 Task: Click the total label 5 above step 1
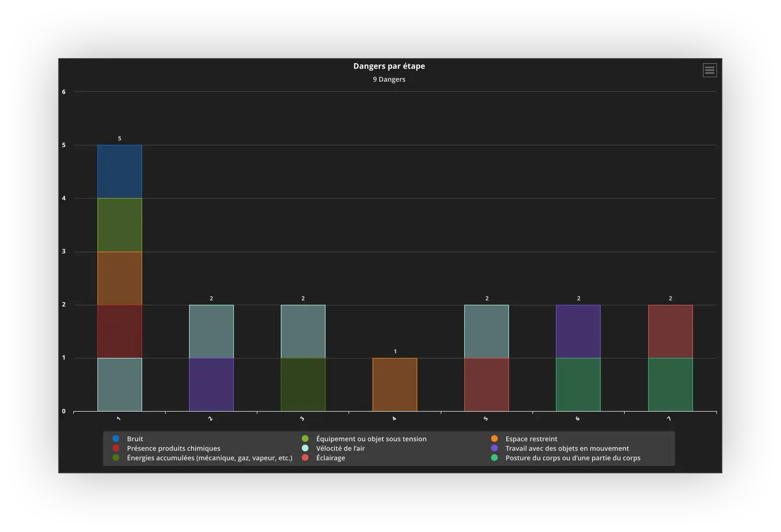point(120,138)
